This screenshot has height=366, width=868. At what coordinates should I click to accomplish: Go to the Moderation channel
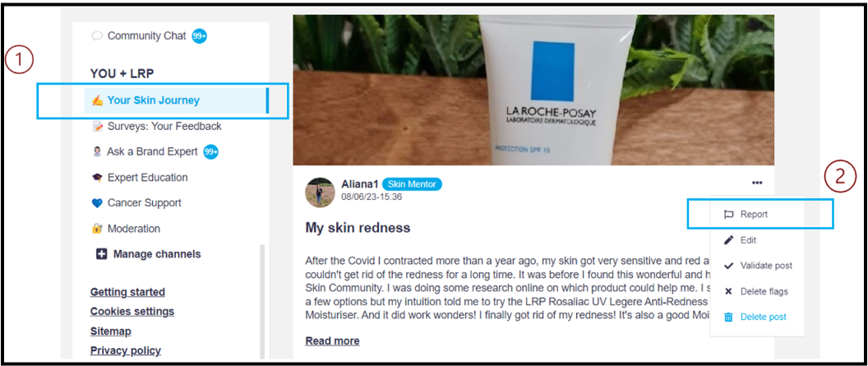pyautogui.click(x=133, y=229)
